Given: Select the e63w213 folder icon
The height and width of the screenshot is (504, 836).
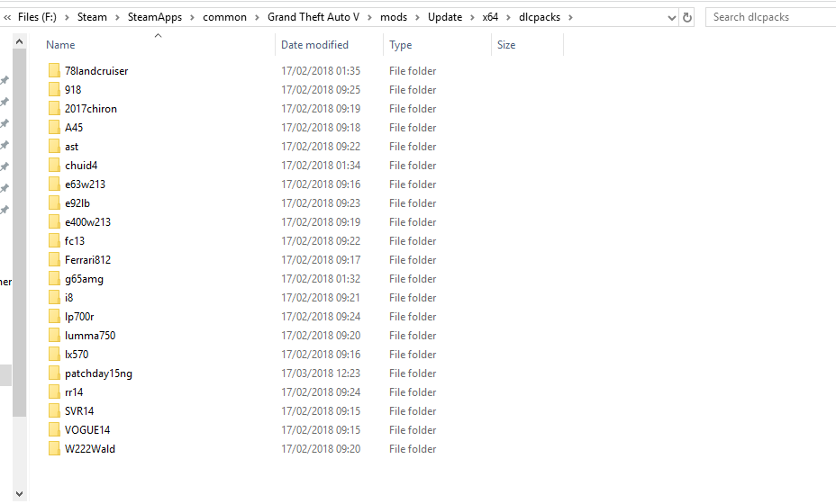Looking at the screenshot, I should pos(54,184).
